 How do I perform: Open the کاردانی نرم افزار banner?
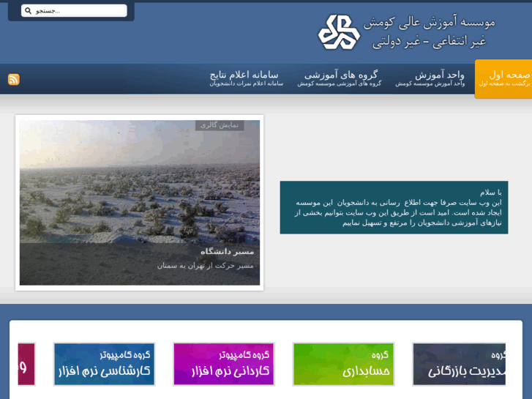point(224,365)
